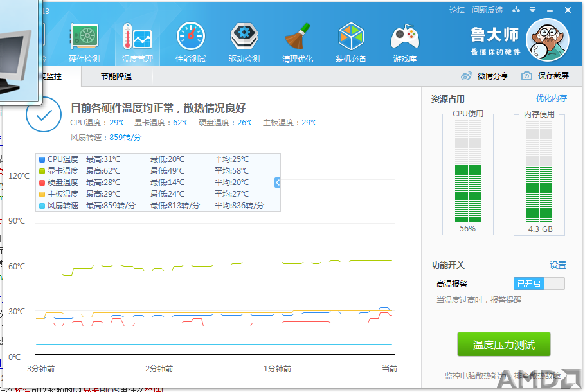Collapse the temperature legend panel arrow
The width and height of the screenshot is (585, 392).
pyautogui.click(x=277, y=183)
